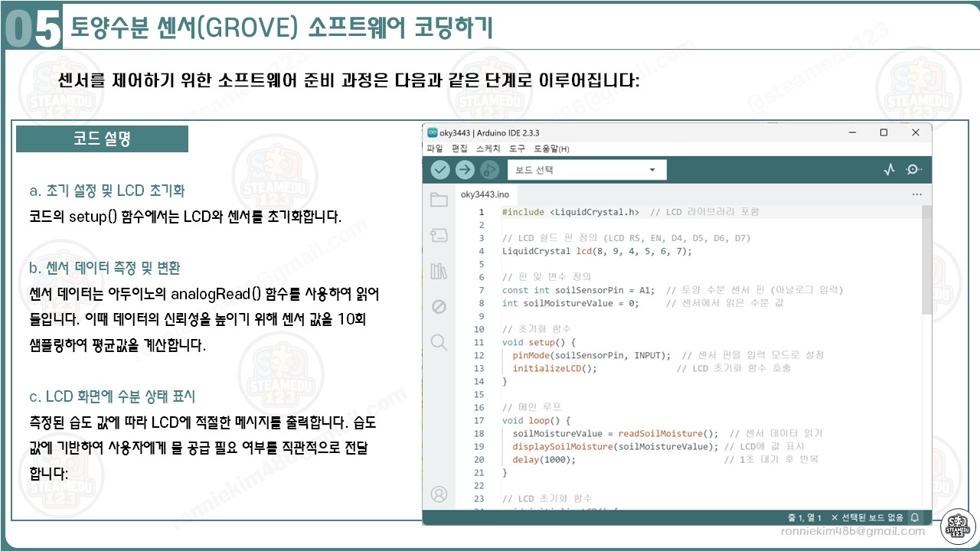This screenshot has width=980, height=551.
Task: Click the 줄 1, 열 1 cursor position
Action: click(805, 518)
